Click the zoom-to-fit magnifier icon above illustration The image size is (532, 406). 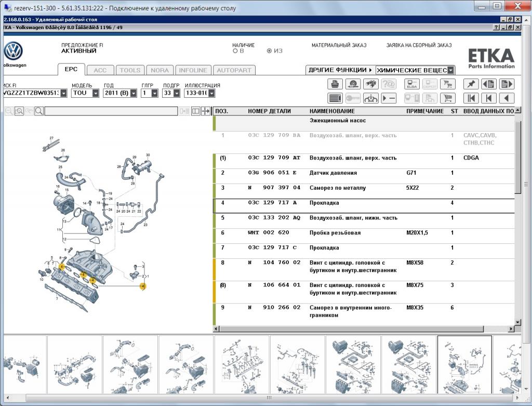pyautogui.click(x=19, y=111)
